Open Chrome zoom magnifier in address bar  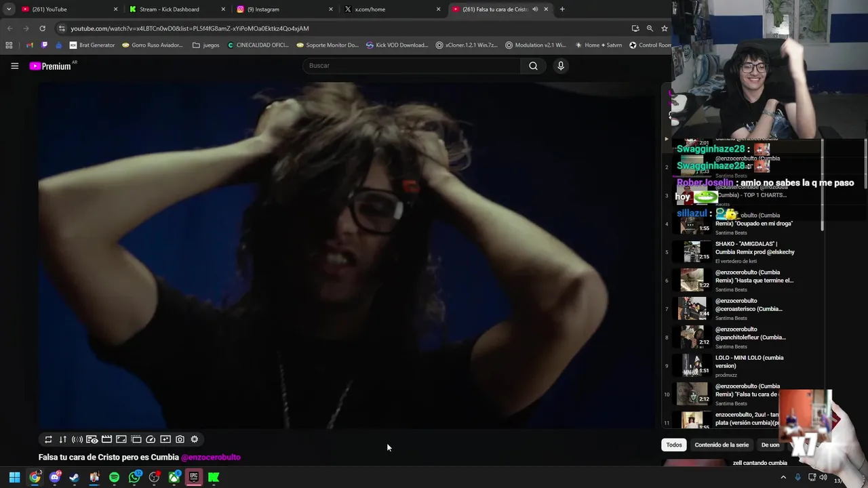pyautogui.click(x=650, y=28)
